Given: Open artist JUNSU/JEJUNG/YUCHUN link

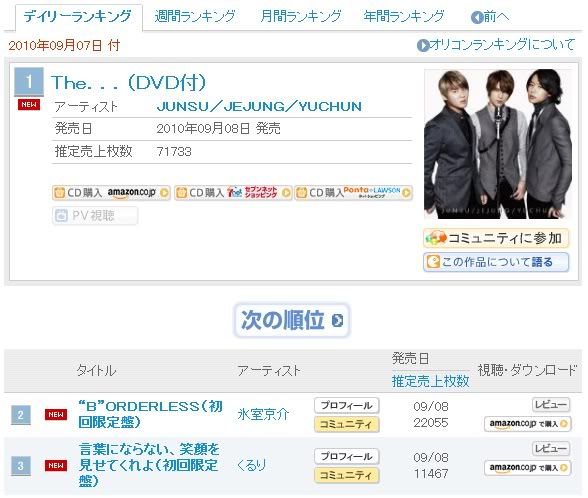Looking at the screenshot, I should [x=259, y=106].
